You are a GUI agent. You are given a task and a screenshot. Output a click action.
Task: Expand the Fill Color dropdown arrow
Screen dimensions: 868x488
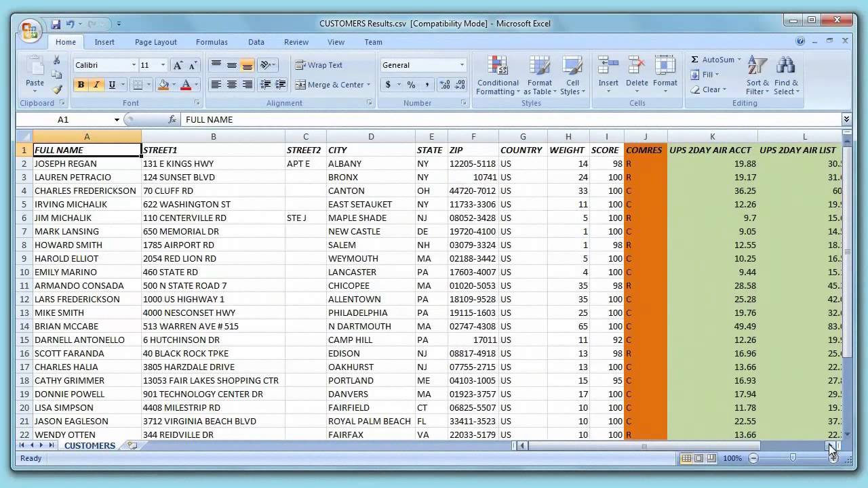174,85
